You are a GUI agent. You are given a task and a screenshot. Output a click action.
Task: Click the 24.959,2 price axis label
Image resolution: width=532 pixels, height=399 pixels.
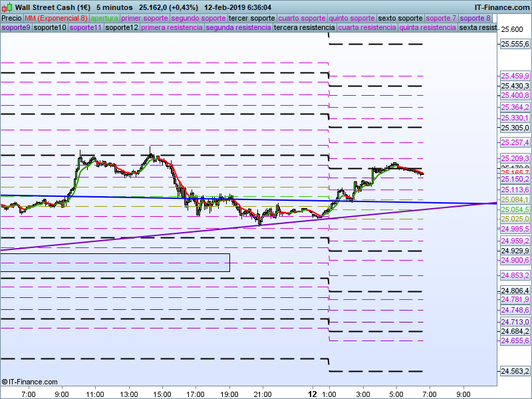click(515, 241)
